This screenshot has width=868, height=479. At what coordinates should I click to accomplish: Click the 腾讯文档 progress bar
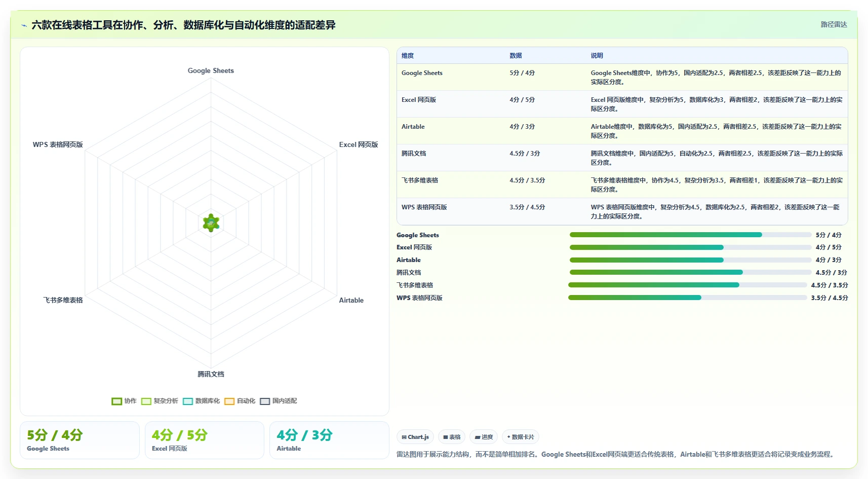click(x=690, y=272)
